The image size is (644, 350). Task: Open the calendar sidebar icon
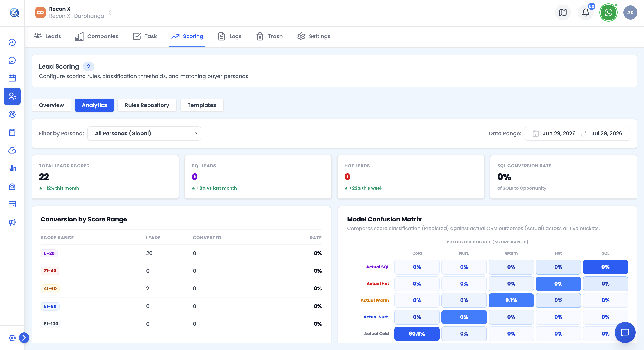(x=12, y=78)
